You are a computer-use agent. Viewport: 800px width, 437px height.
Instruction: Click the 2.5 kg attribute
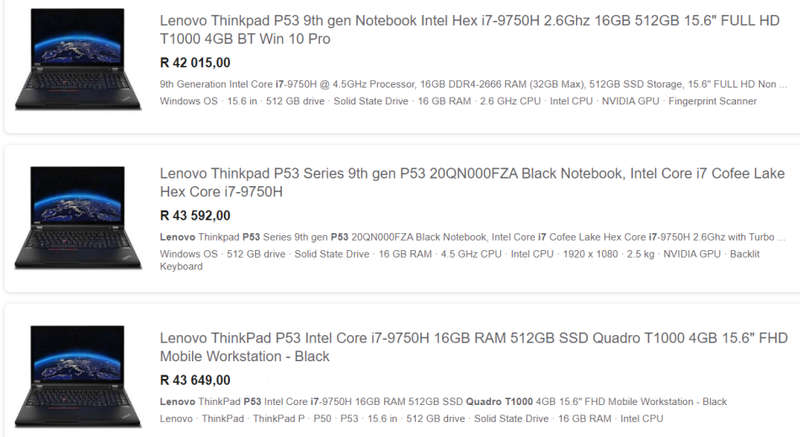(x=640, y=254)
